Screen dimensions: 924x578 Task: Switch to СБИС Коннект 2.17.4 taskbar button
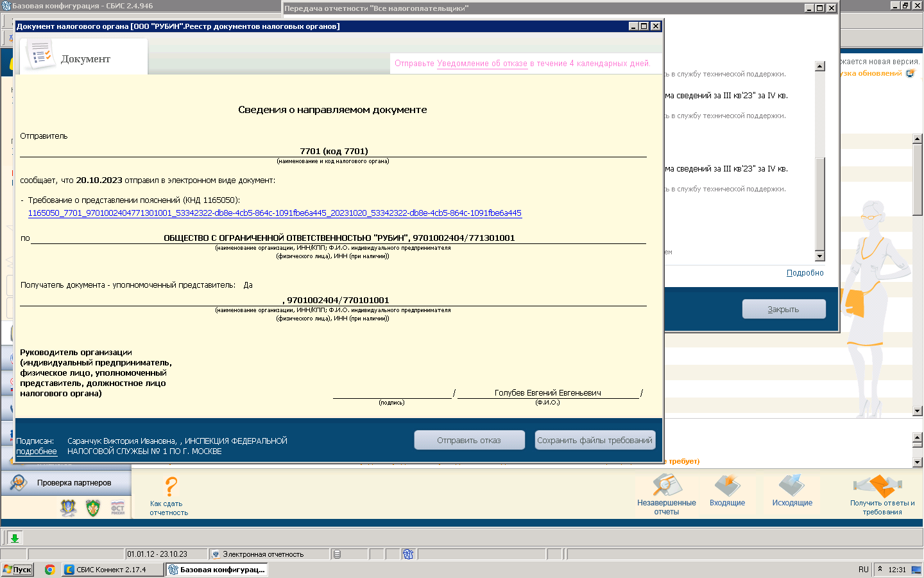pos(113,570)
